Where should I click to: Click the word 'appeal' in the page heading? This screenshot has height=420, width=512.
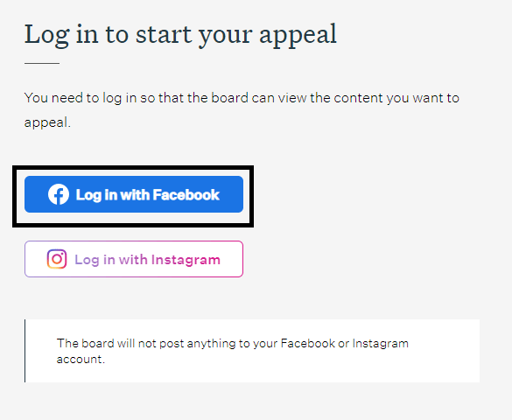coord(298,36)
